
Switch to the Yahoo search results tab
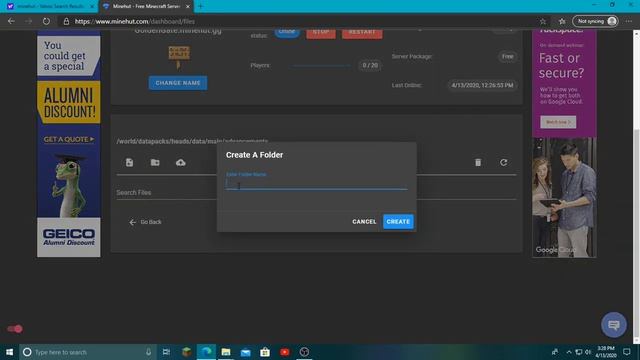click(x=50, y=6)
